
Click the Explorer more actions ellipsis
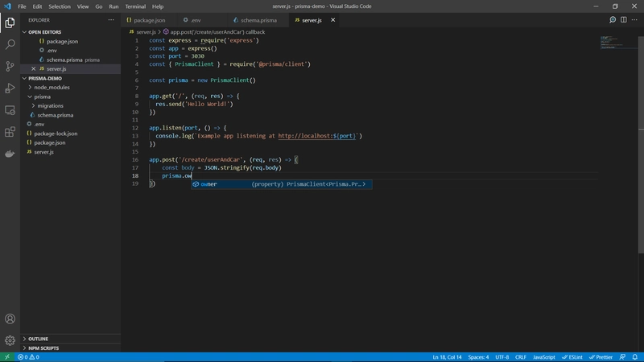click(111, 19)
